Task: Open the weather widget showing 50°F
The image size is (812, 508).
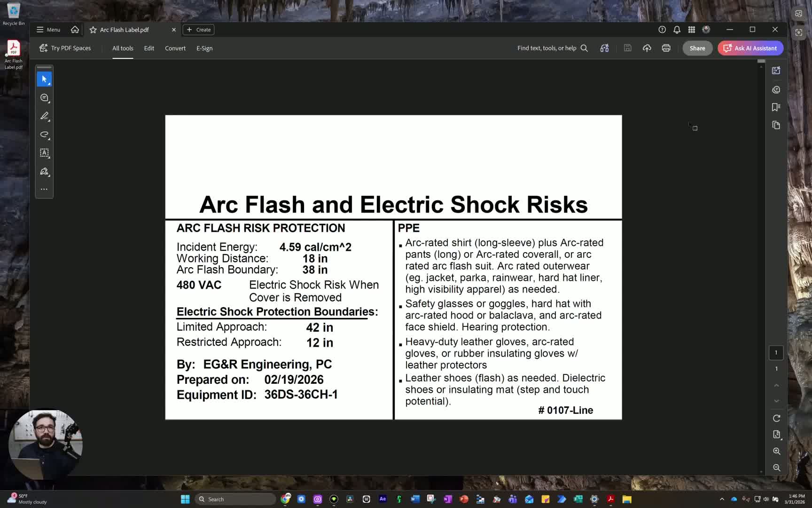Action: coord(27,499)
